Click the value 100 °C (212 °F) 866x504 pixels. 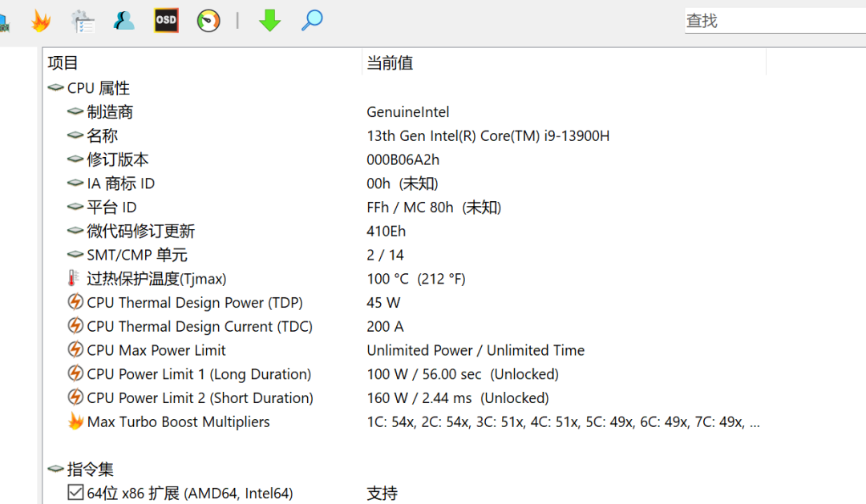(416, 279)
